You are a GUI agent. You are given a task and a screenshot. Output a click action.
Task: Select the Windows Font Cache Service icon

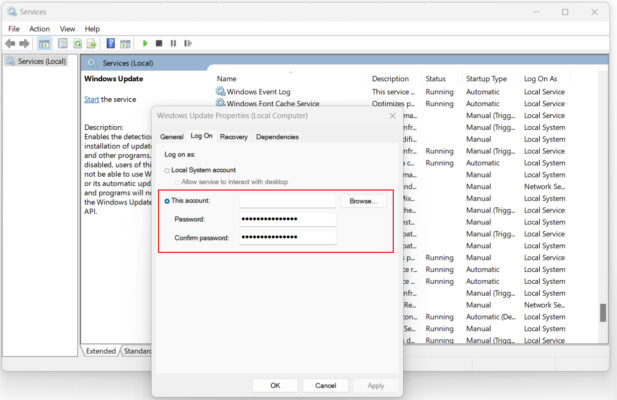point(220,102)
